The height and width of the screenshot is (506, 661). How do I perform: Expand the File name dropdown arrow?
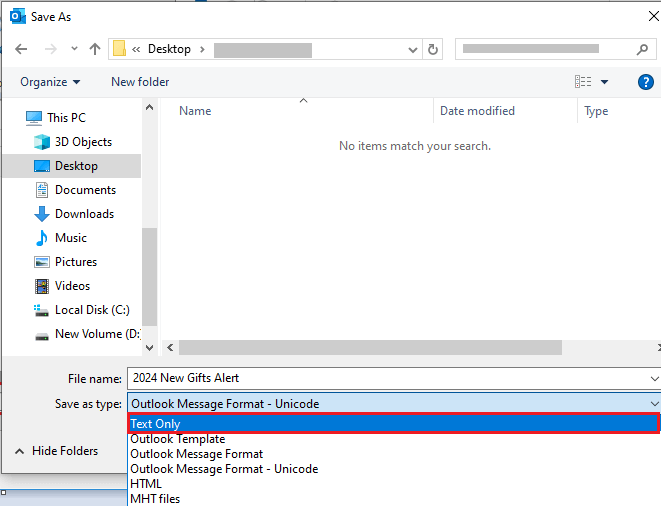coord(654,379)
